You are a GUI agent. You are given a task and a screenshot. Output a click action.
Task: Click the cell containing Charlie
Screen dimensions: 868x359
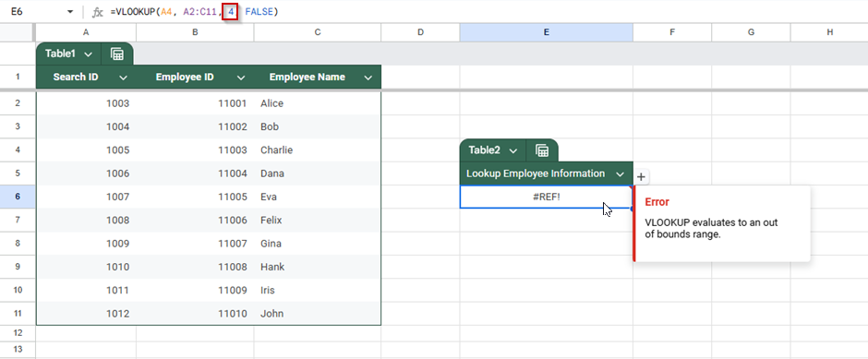pyautogui.click(x=318, y=150)
